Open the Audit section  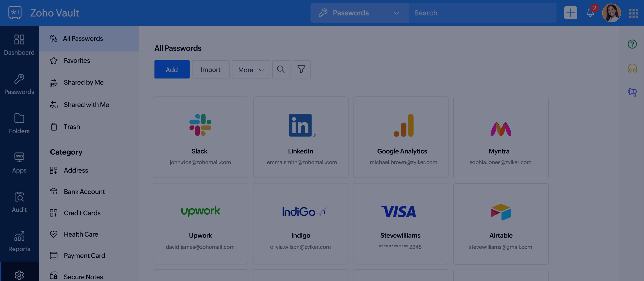tap(19, 202)
